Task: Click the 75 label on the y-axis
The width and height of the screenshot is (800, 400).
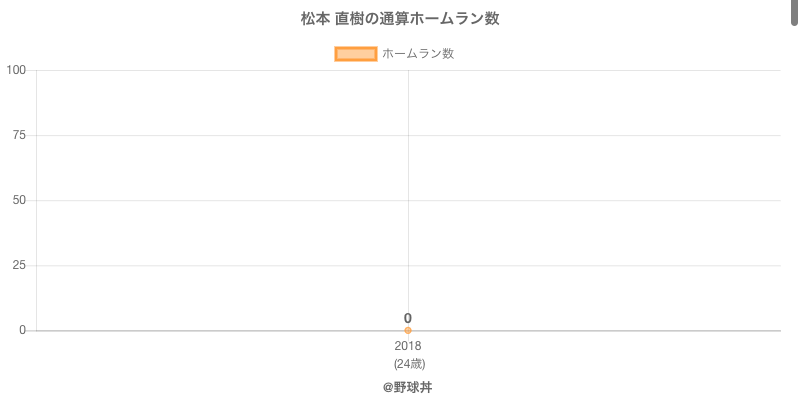Action: click(x=19, y=135)
